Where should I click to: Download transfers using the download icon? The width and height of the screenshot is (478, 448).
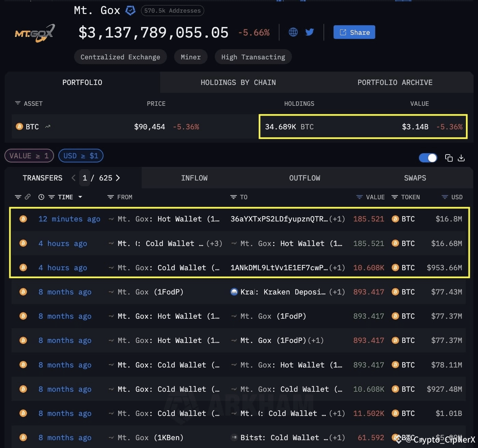[x=462, y=158]
